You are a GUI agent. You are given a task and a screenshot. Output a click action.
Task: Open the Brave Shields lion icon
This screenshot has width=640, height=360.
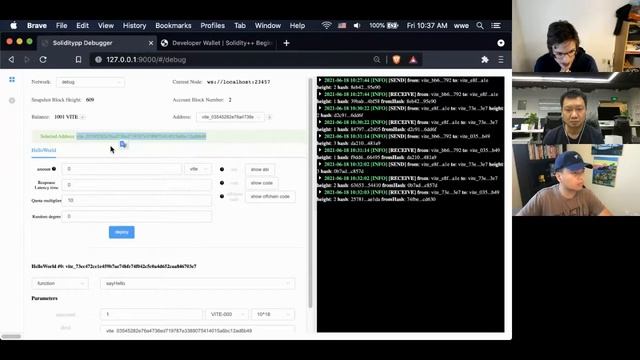click(x=396, y=60)
